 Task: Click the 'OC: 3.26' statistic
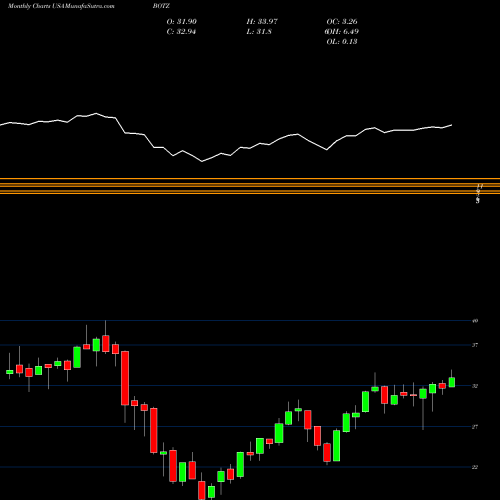(342, 22)
